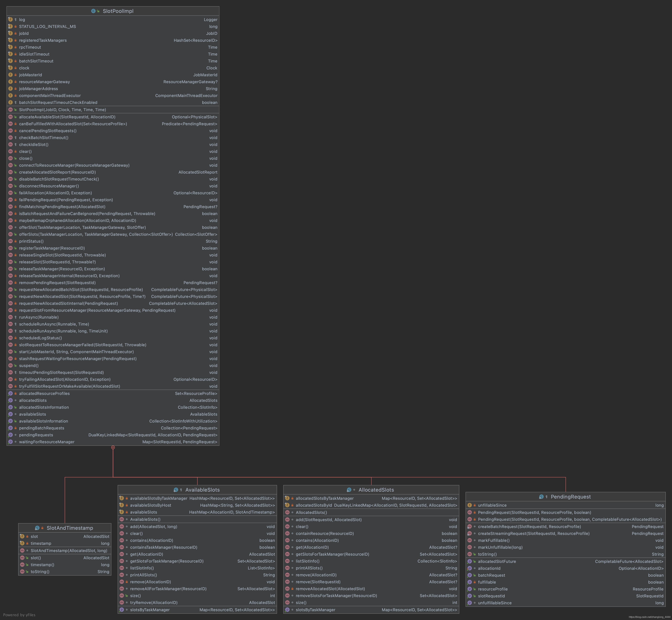Select the AllocatedSlots class title
The width and height of the screenshot is (672, 620).
[x=376, y=490]
